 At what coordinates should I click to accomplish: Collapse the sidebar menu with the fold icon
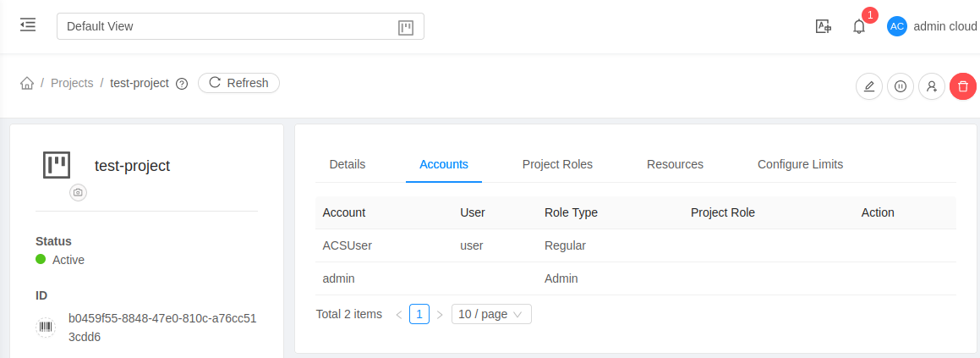coord(28,25)
